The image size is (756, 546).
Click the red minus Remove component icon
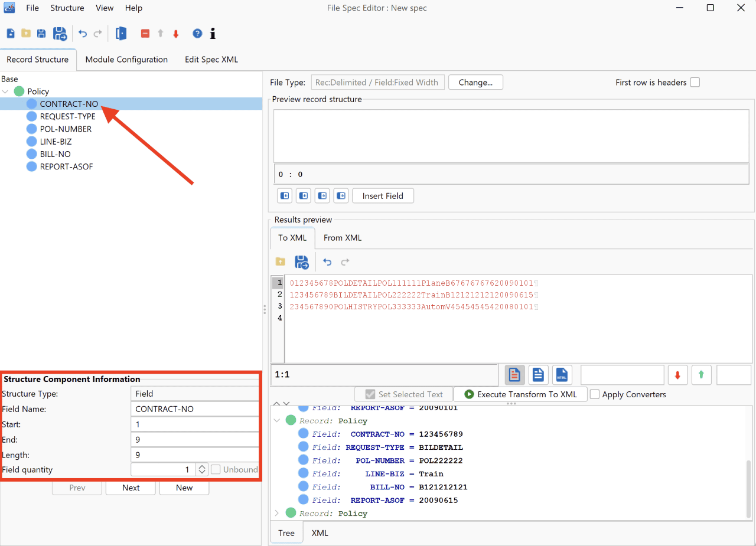145,34
